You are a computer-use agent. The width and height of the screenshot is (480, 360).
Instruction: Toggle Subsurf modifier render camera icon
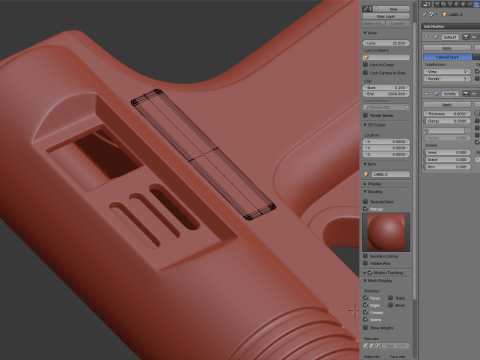(x=466, y=37)
